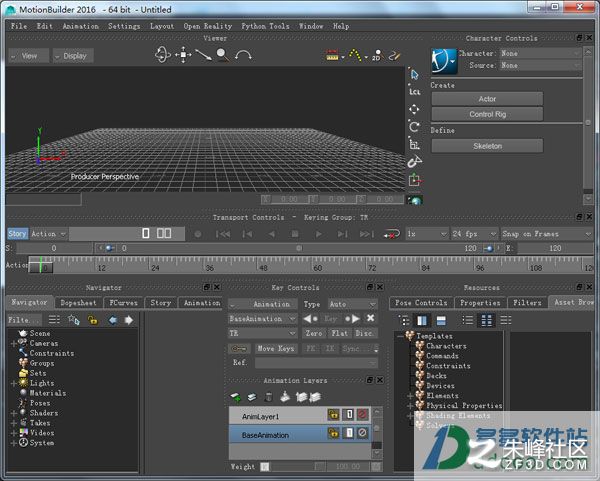
Task: Activate the Rotate tool in Viewer sidebar
Action: point(414,127)
